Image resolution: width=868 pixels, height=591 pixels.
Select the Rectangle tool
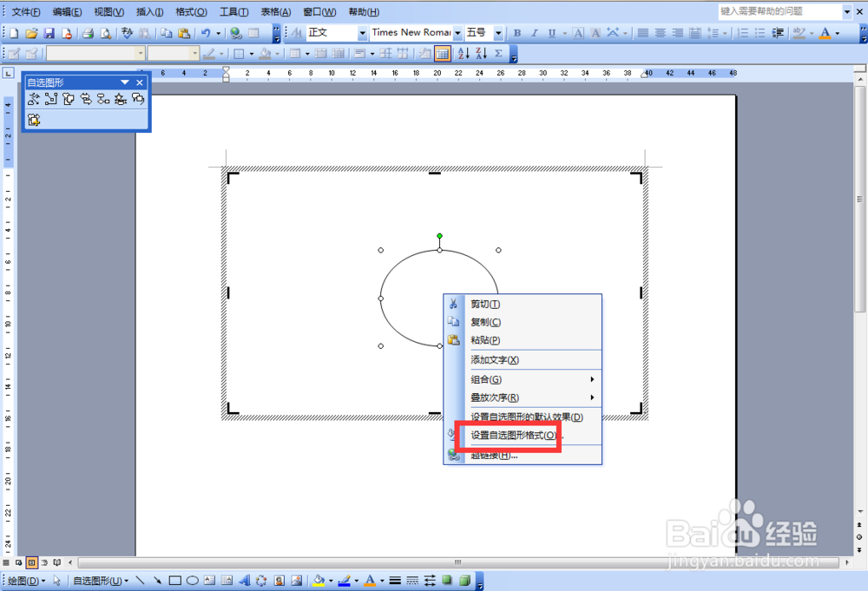175,579
